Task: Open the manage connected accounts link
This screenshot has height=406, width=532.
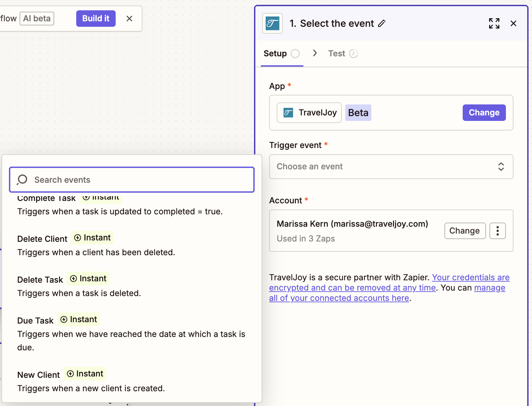Action: pyautogui.click(x=489, y=288)
